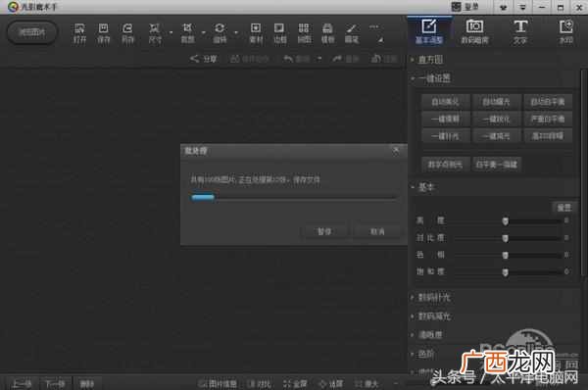The image size is (588, 390).
Task: Click the Contrast (对比度) slider handle
Action: point(505,238)
